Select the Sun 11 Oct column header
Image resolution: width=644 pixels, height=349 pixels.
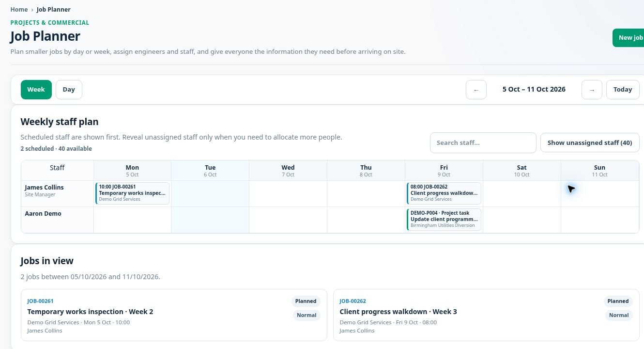[600, 171]
